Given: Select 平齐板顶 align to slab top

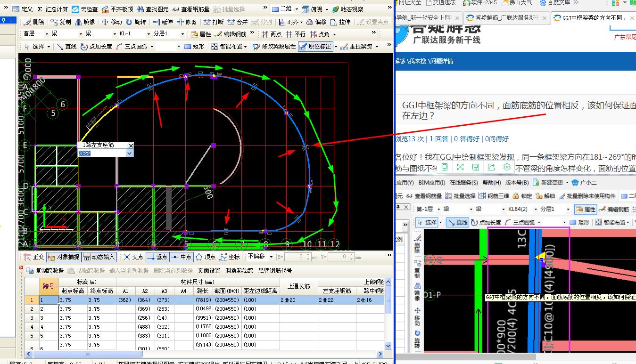Looking at the screenshot, I should pos(117,9).
